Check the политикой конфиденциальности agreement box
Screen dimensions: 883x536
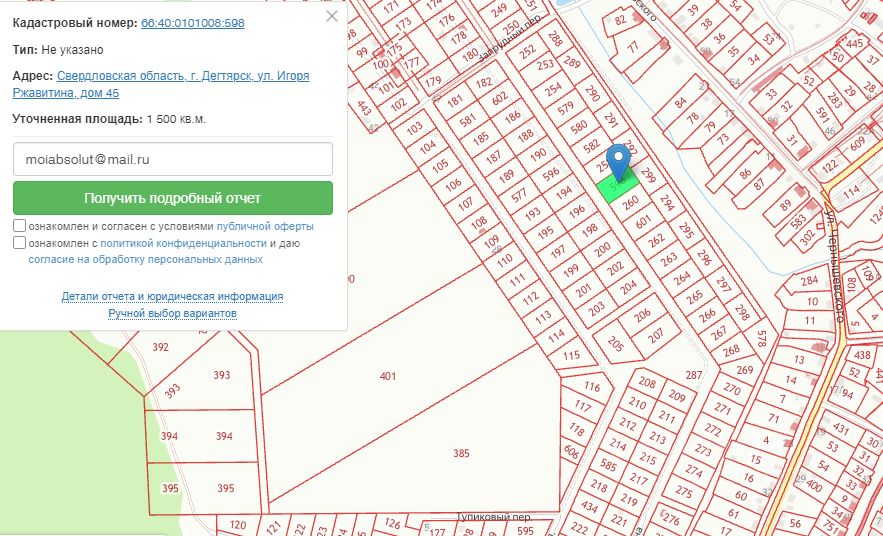20,243
